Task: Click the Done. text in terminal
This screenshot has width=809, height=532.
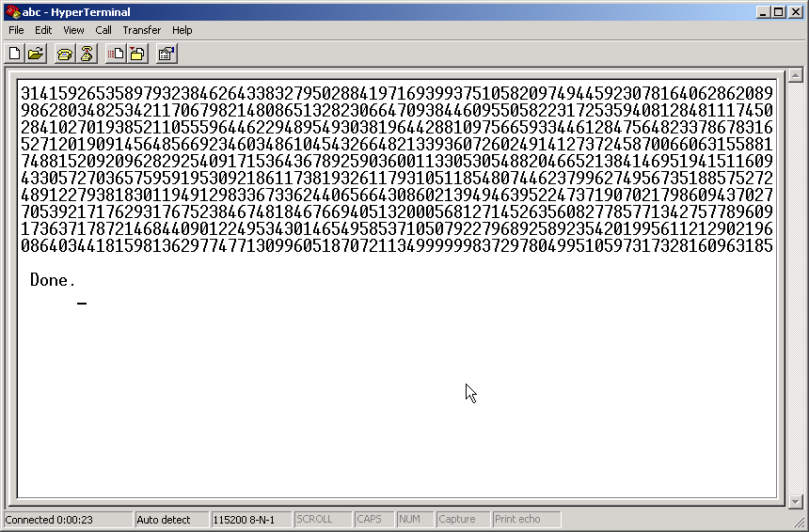Action: tap(53, 280)
